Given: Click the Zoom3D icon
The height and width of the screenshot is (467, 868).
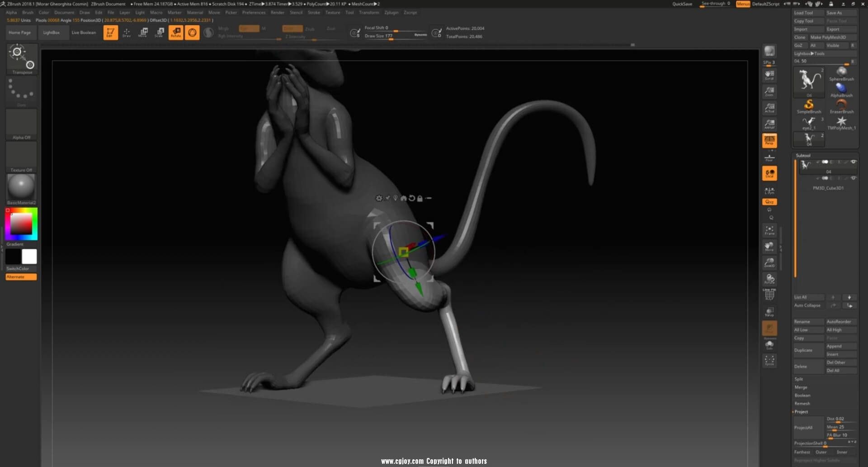Looking at the screenshot, I should coord(769,263).
